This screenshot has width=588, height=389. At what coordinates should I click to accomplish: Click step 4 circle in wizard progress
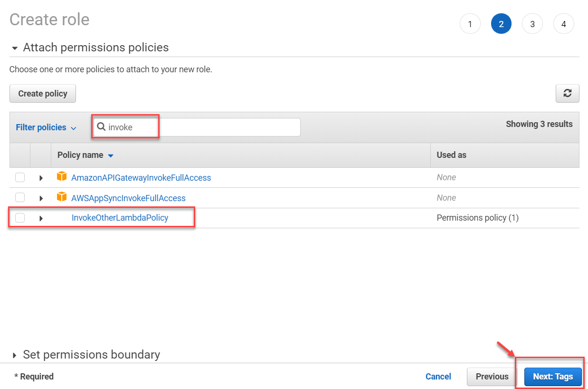click(563, 23)
